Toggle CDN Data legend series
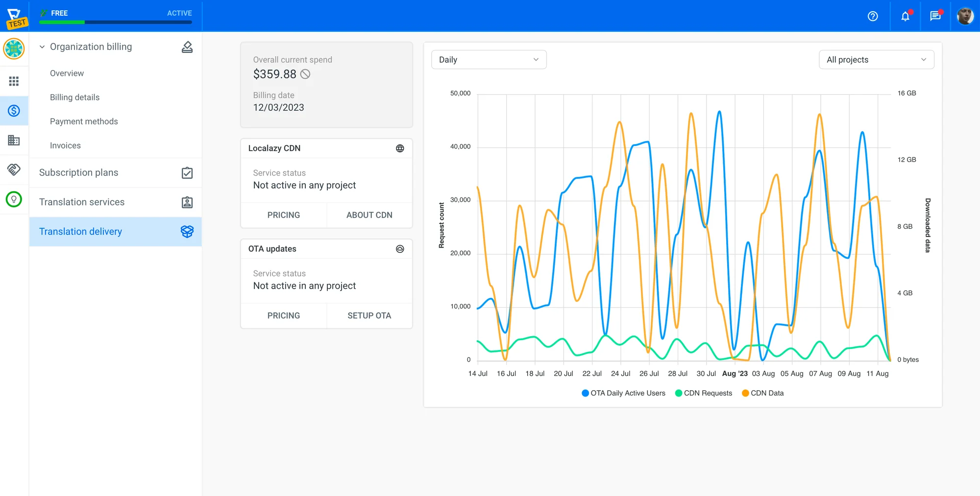This screenshot has height=496, width=980. point(763,393)
